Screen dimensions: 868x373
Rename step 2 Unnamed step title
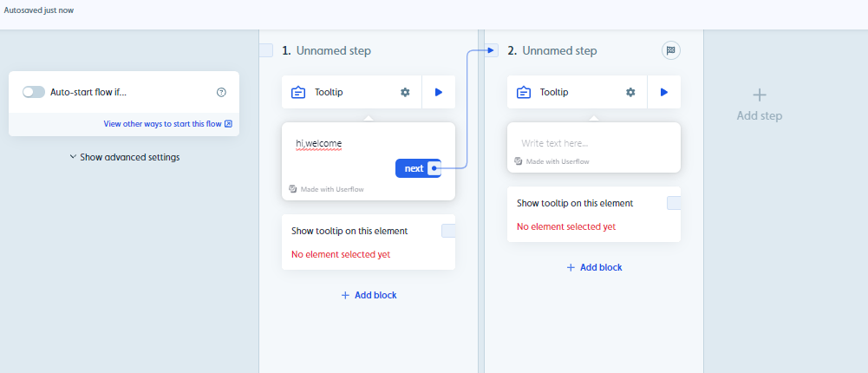coord(559,51)
